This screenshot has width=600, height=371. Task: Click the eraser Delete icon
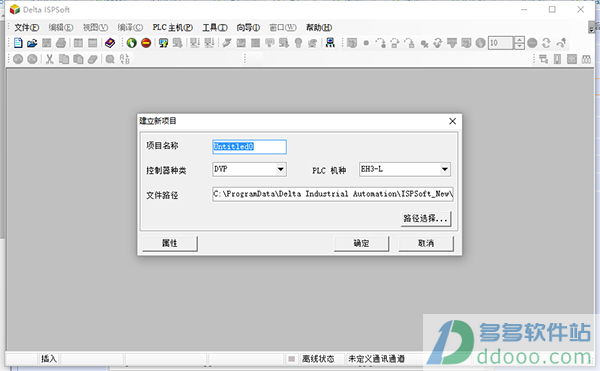click(93, 59)
